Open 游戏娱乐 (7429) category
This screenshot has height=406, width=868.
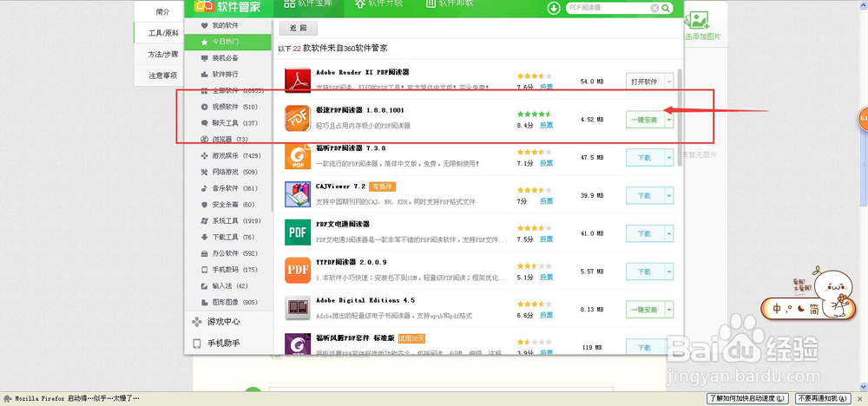(230, 155)
